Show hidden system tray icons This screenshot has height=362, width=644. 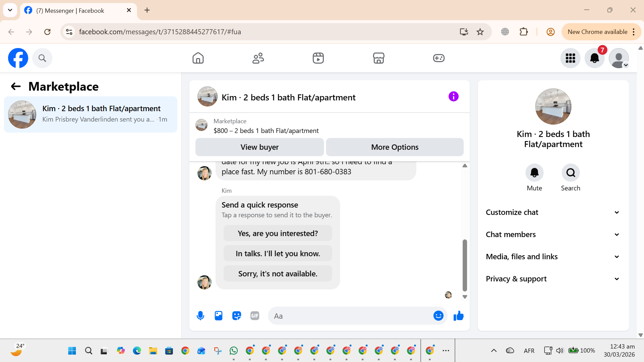point(494,351)
